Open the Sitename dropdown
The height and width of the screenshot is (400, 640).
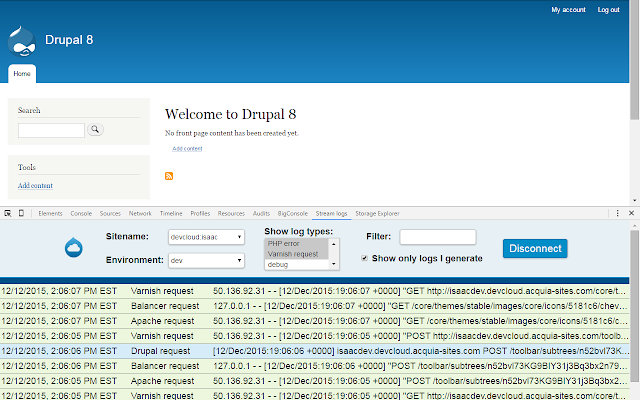pos(206,237)
